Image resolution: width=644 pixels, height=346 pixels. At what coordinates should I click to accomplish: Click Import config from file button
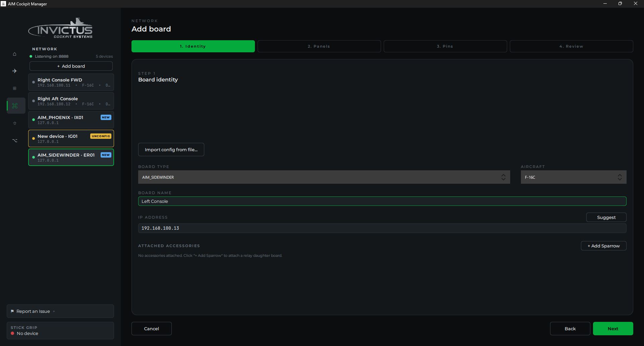pyautogui.click(x=171, y=150)
